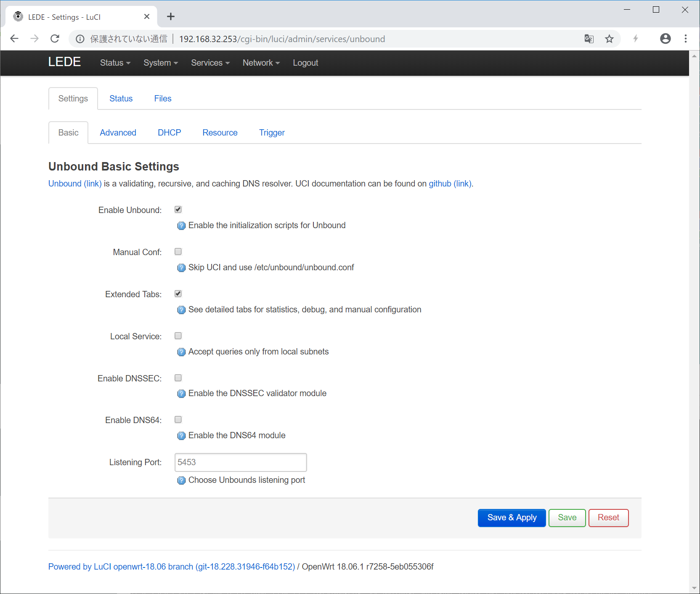The width and height of the screenshot is (700, 594).
Task: Click help icon beside Skip UCI description
Action: click(181, 268)
